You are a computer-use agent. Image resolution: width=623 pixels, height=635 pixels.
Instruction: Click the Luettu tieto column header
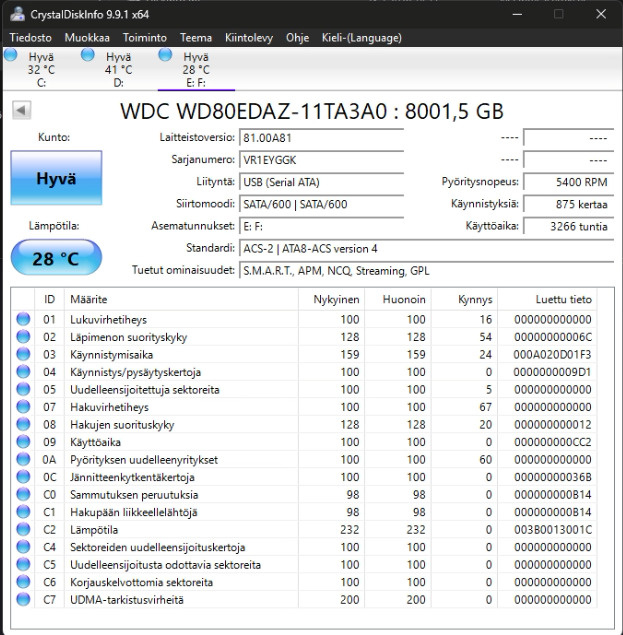point(547,299)
